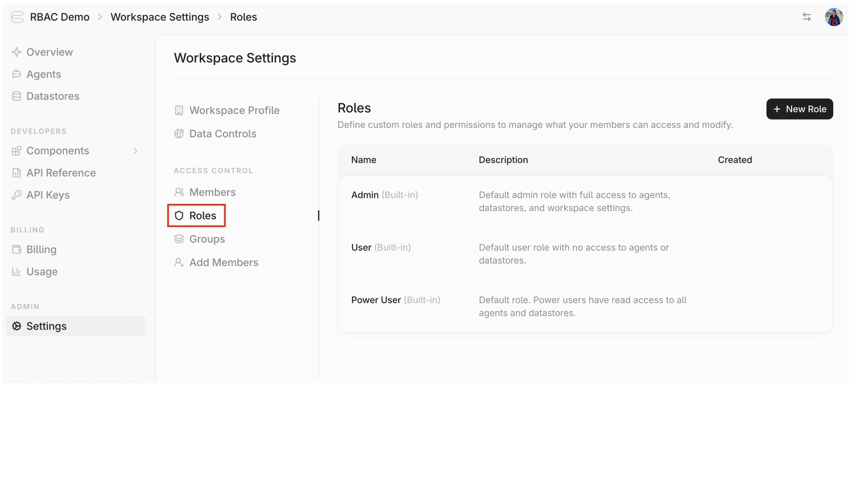
Task: Open the Members access control page
Action: click(x=212, y=192)
